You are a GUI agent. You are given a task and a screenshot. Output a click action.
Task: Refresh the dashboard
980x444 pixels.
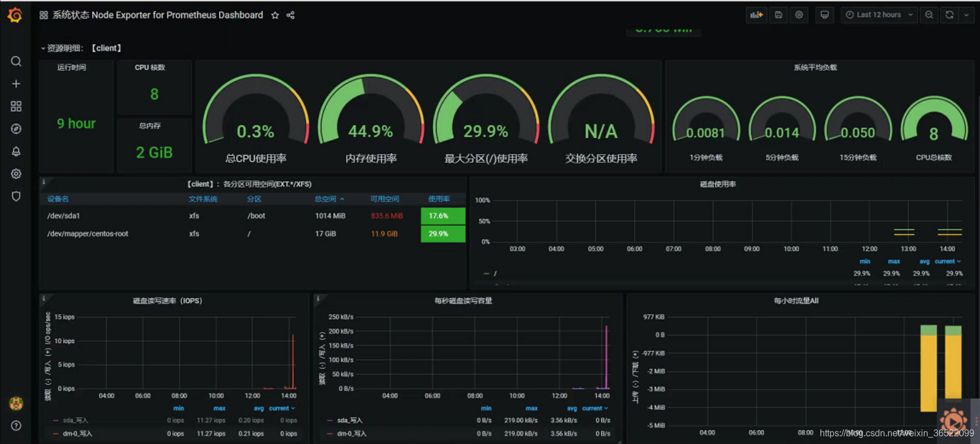[949, 15]
